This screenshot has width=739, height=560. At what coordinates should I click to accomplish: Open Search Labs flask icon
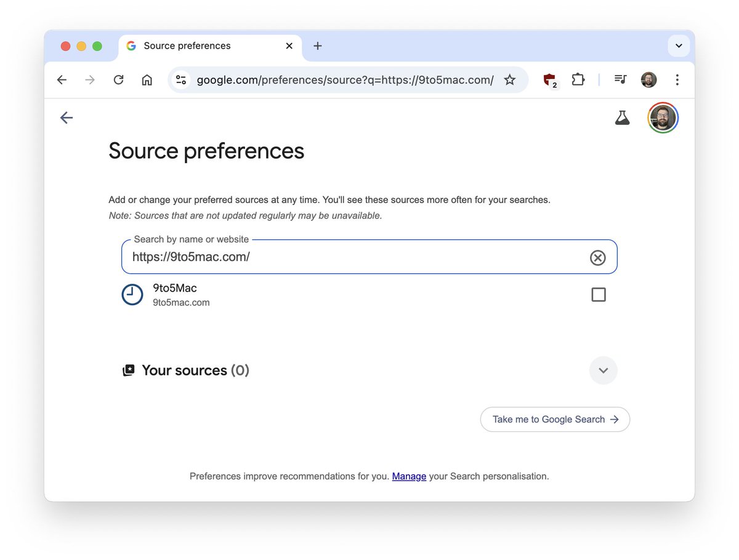click(623, 118)
